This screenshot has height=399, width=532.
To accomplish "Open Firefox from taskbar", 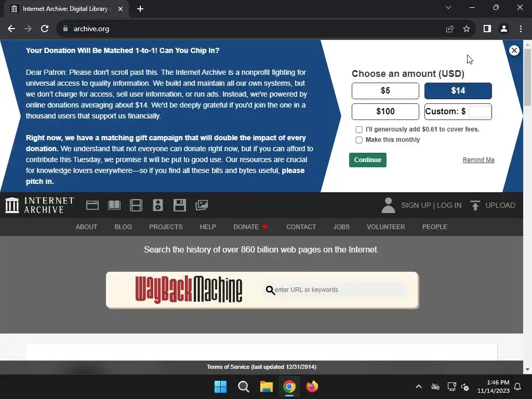I will coord(312,387).
